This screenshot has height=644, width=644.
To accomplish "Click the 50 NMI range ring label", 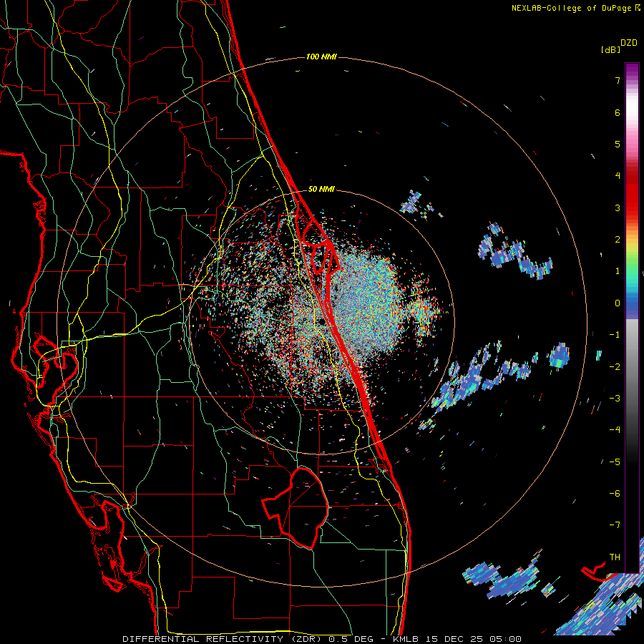I will 321,189.
